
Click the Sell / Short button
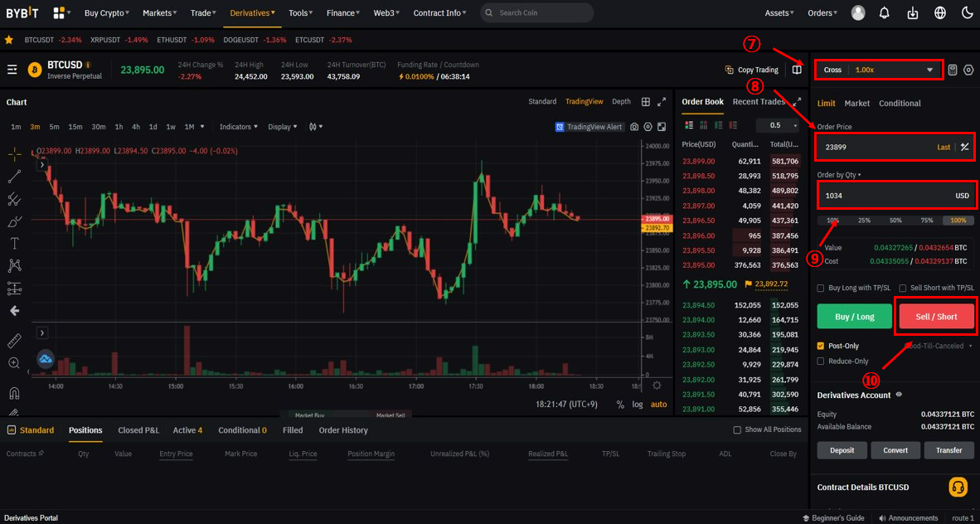[936, 317]
